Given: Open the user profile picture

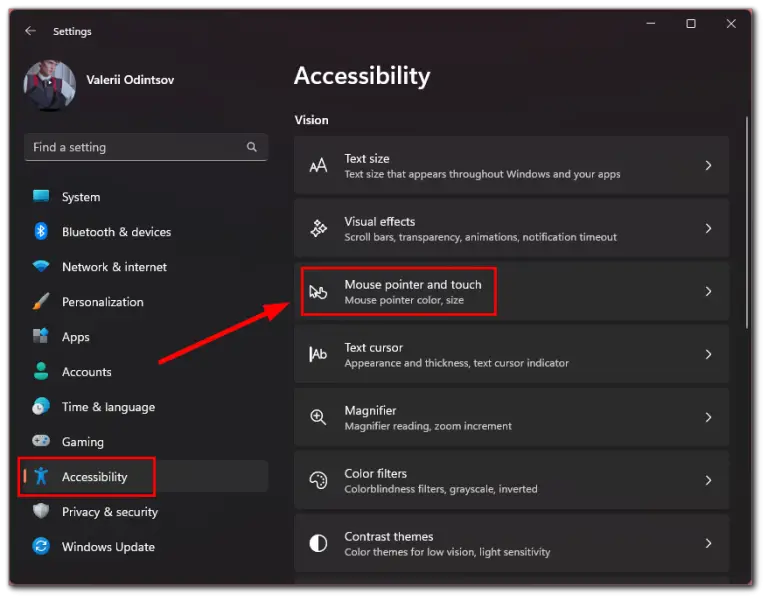Looking at the screenshot, I should 49,85.
